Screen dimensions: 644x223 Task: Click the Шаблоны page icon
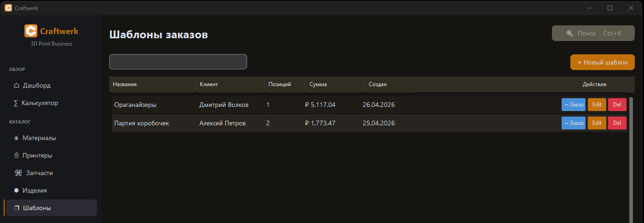point(17,208)
